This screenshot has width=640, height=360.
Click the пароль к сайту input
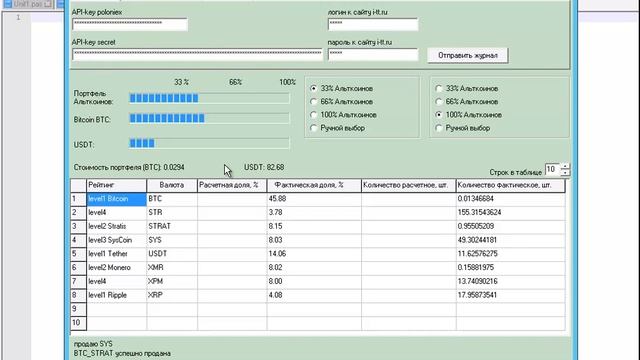[x=373, y=54]
